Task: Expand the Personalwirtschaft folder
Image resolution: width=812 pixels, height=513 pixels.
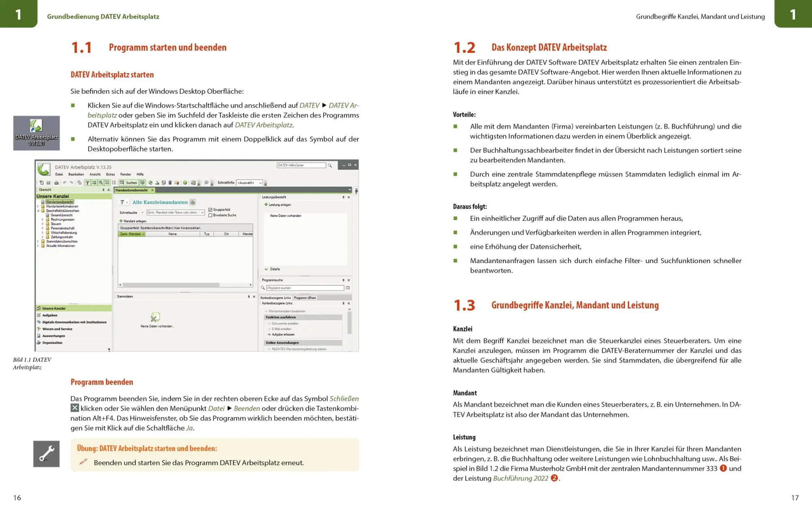Action: click(x=43, y=228)
